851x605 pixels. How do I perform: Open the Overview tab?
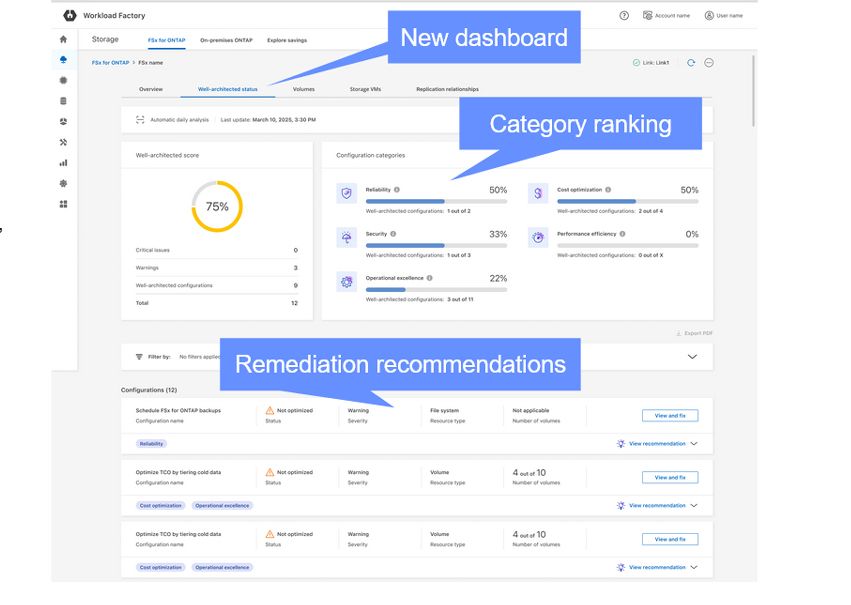151,89
